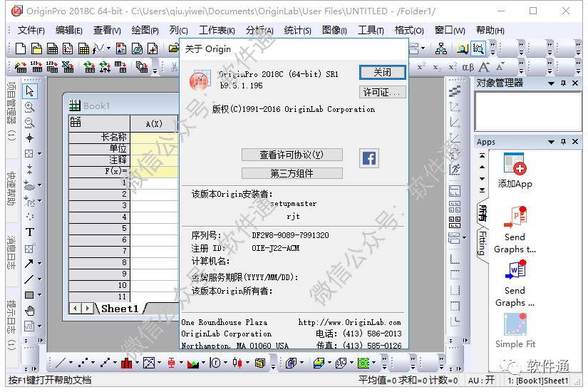Select the 长名称 row header in Book1
This screenshot has width=588, height=392.
[x=99, y=137]
